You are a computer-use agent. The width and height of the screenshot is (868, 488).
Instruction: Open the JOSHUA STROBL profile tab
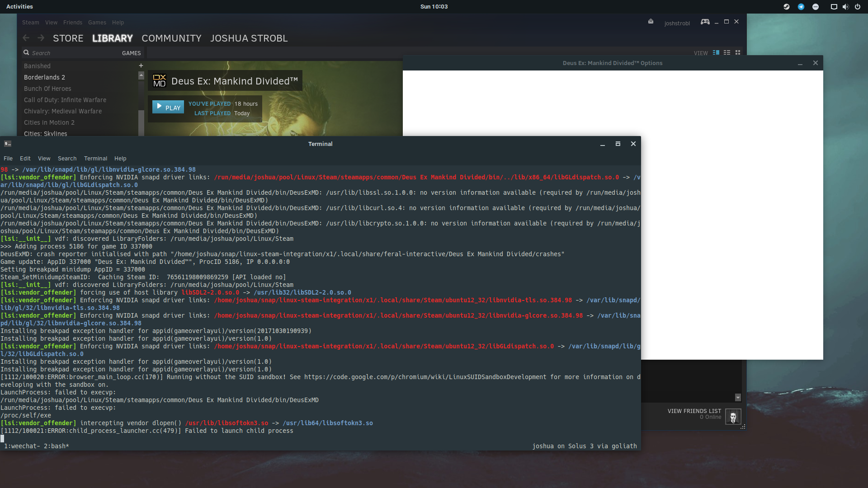249,38
